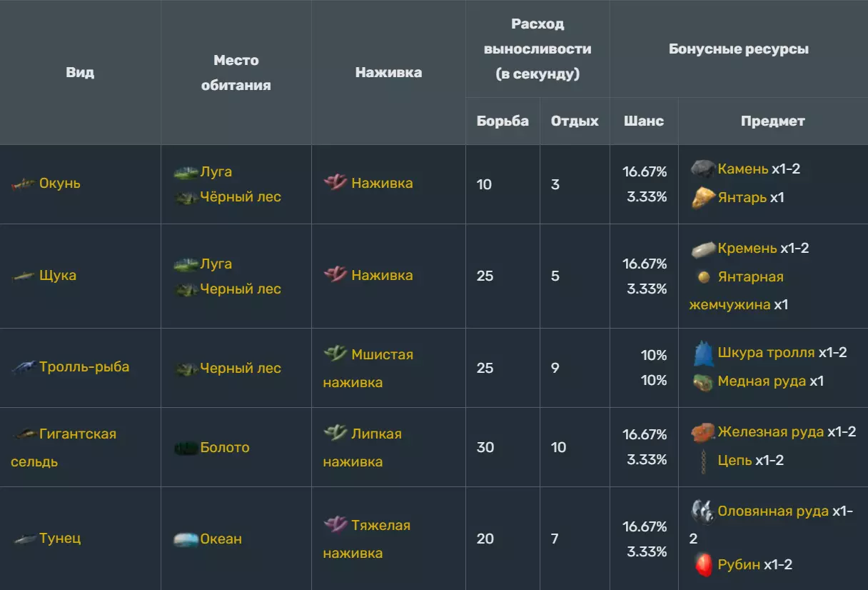Image resolution: width=868 pixels, height=590 pixels.
Task: Open the Тунец fish link
Action: (x=59, y=539)
